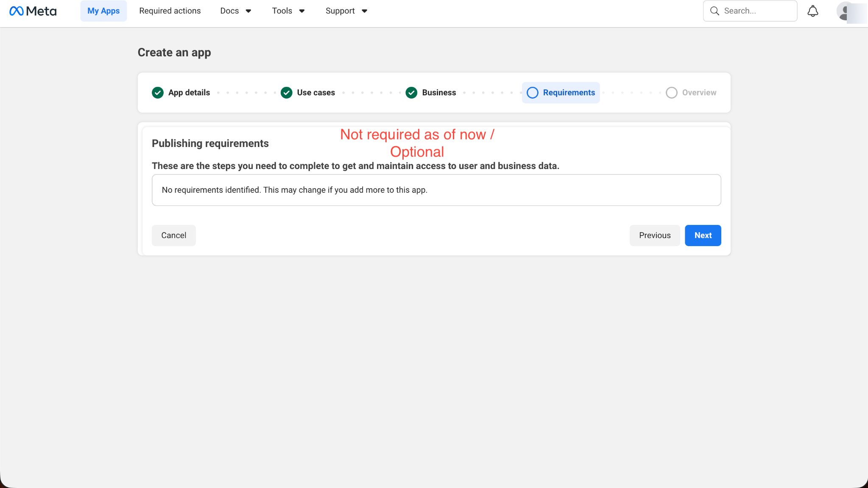This screenshot has height=488, width=868.
Task: Click the 'Publishing requirements' heading
Action: [x=210, y=144]
